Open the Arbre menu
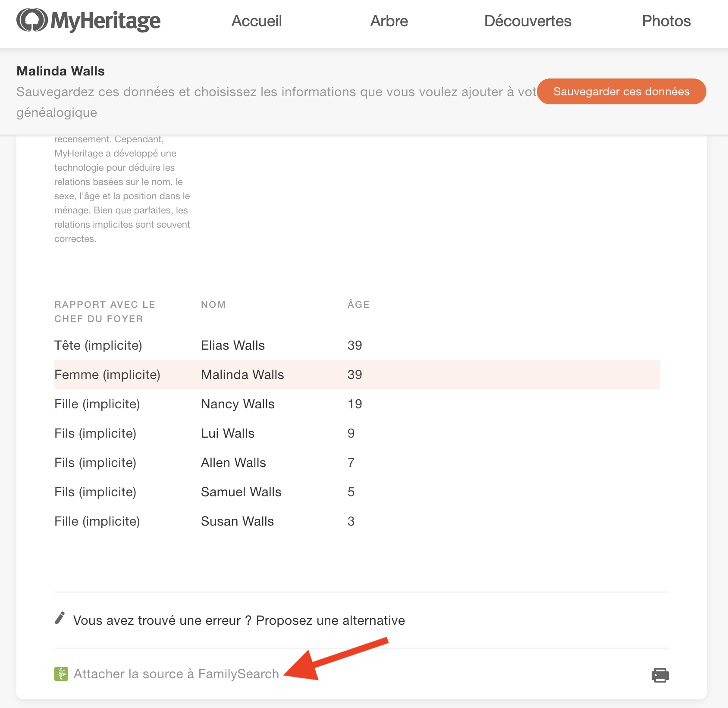 coord(389,21)
